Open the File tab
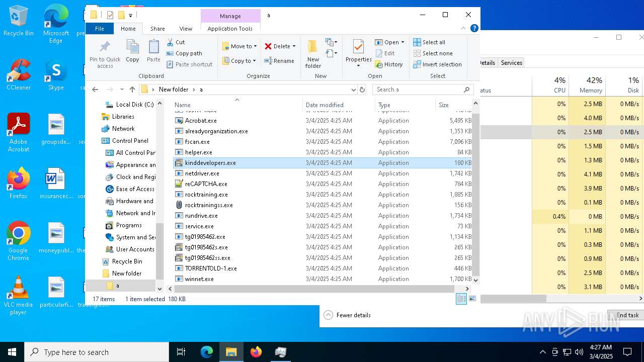Viewport: 644px width, 362px height. click(x=100, y=29)
